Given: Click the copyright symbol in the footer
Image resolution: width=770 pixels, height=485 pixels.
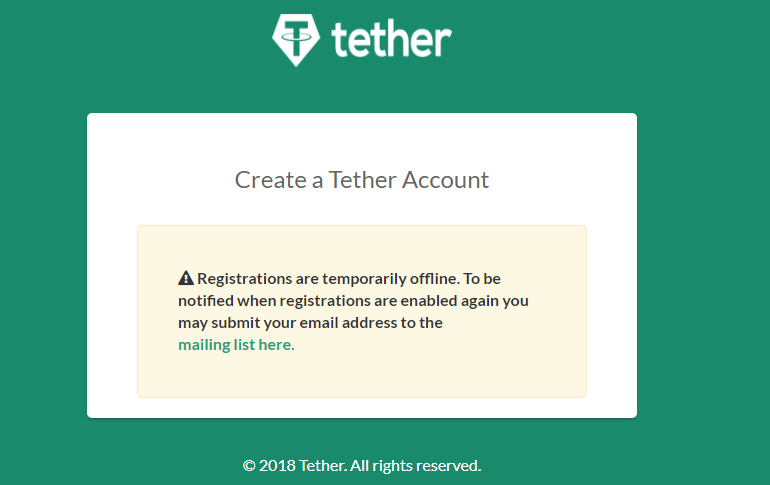Looking at the screenshot, I should 249,465.
